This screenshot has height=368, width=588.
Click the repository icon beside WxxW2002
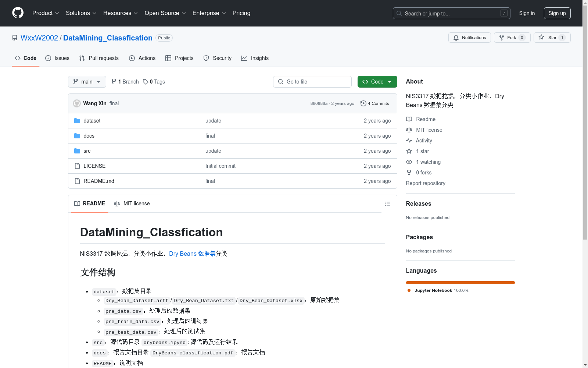pyautogui.click(x=15, y=38)
